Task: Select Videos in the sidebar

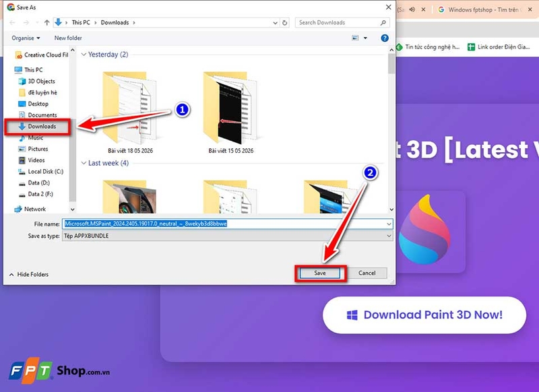Action: click(x=32, y=160)
